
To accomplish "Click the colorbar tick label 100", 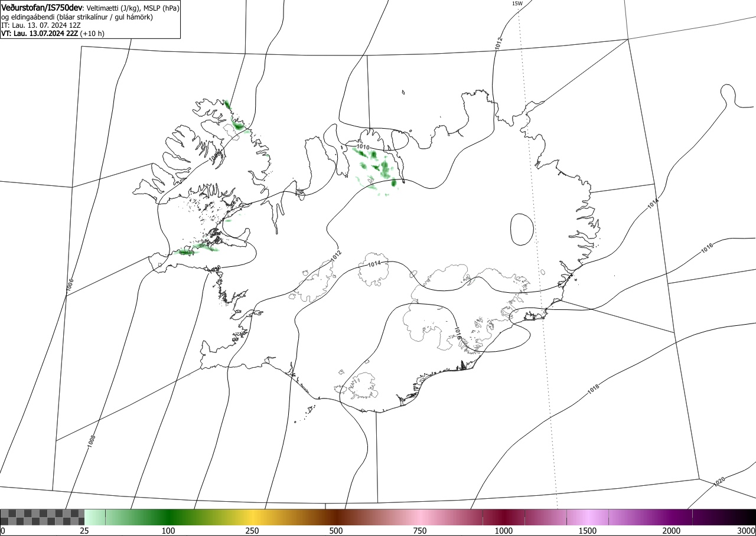I will tap(168, 531).
